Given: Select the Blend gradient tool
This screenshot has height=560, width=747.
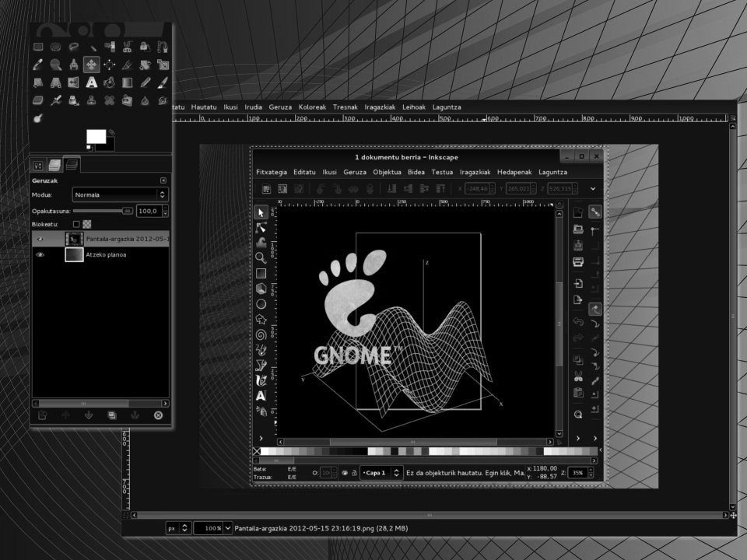Looking at the screenshot, I should coord(127,82).
